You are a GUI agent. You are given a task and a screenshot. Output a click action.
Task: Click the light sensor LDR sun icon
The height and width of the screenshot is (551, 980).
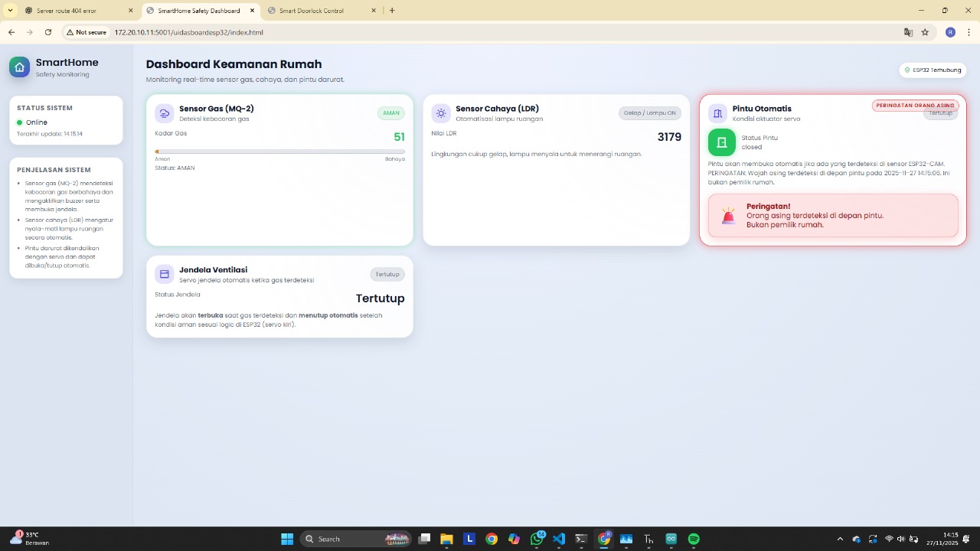(x=441, y=113)
